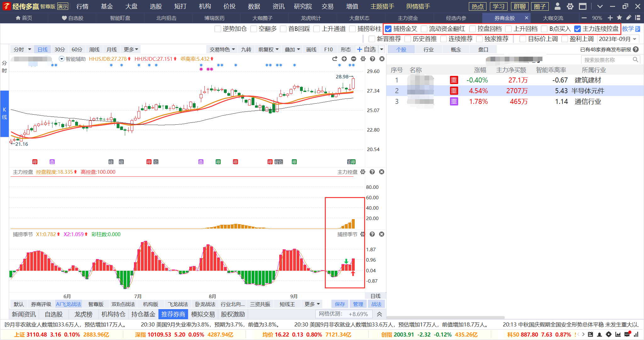Tick the 新晋推荐 checkbox
The height and width of the screenshot is (340, 644).
pyautogui.click(x=372, y=39)
